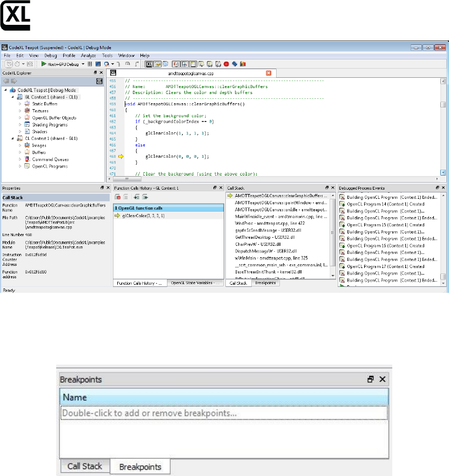Open Host+GPU Debug mode dropdown arrow
449x476 pixels.
[x=83, y=64]
